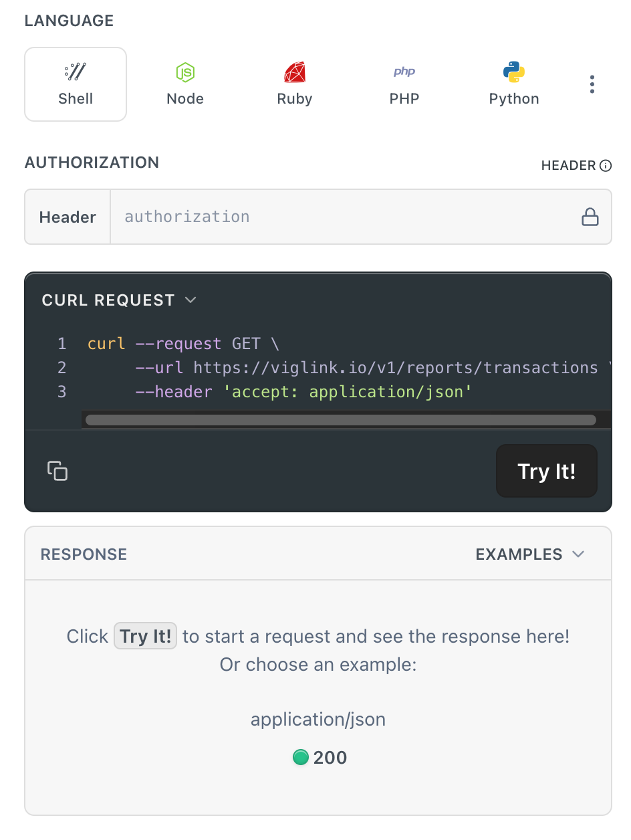The height and width of the screenshot is (840, 631).
Task: Switch code sample to Node
Action: click(185, 84)
